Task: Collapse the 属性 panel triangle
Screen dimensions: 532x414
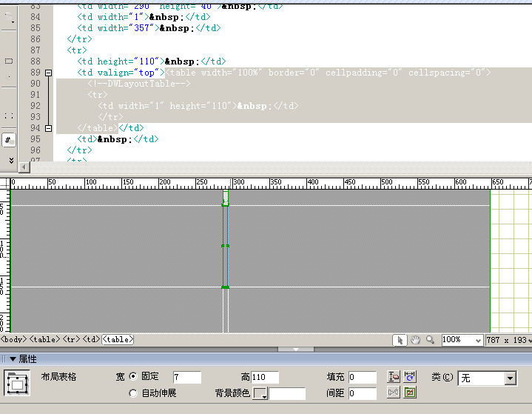Action: [x=13, y=359]
